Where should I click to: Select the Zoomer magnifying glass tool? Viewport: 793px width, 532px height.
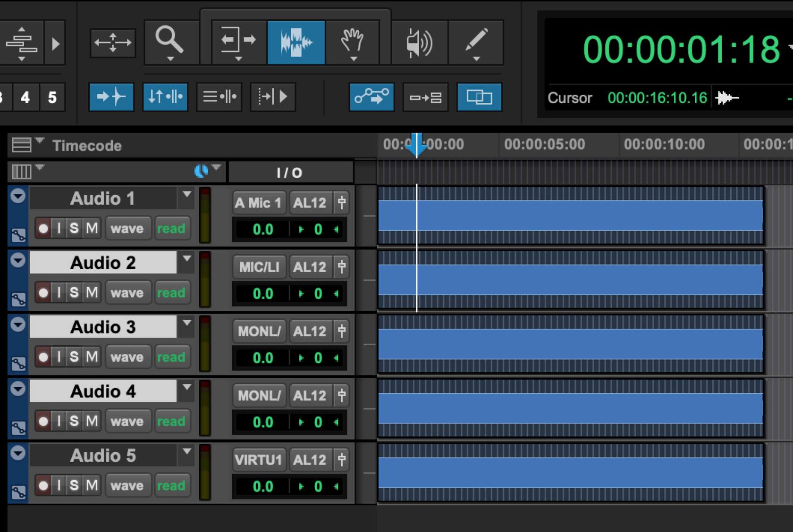click(169, 42)
